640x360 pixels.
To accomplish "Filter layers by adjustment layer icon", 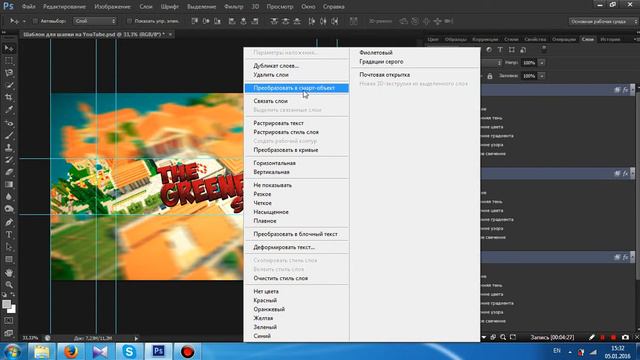I will pos(489,50).
